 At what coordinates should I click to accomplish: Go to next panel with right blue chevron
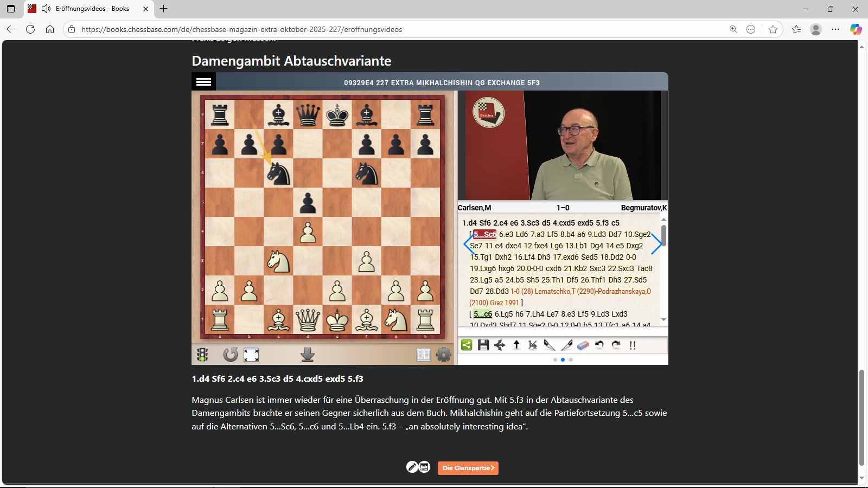pos(656,244)
